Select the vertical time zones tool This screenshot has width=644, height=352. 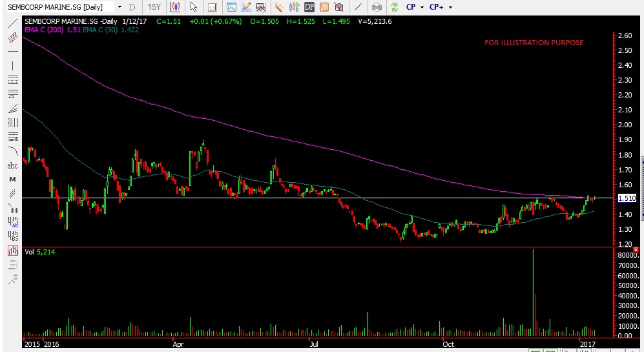[13, 123]
